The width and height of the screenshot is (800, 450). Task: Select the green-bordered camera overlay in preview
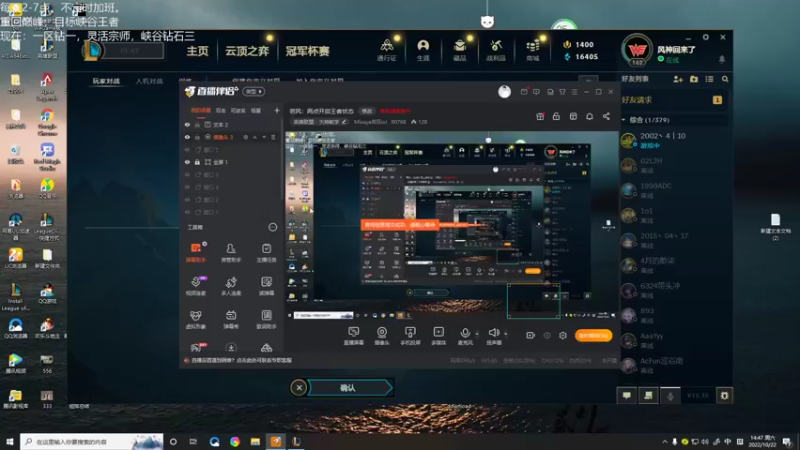click(533, 301)
